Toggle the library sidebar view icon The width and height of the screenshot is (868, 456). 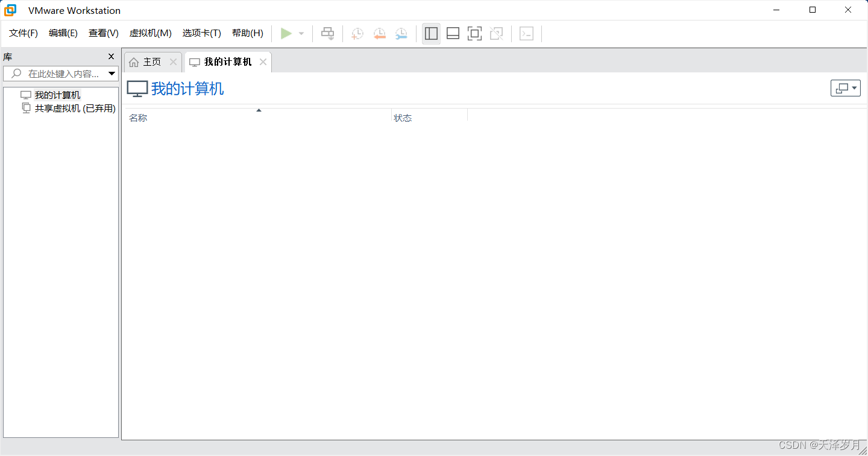[431, 34]
